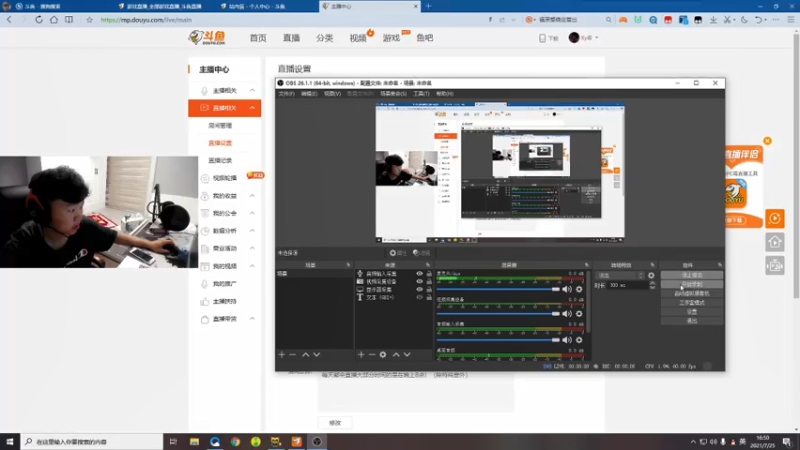This screenshot has width=800, height=450.
Task: Open Windows Start menu
Action: click(10, 442)
